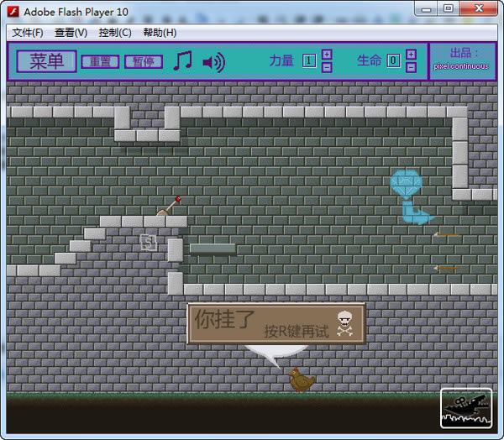Mute the sound speaker icon

(213, 61)
